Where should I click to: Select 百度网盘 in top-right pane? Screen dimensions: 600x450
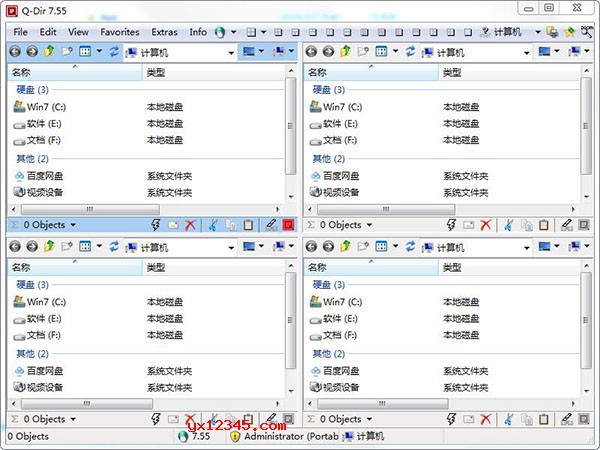334,176
